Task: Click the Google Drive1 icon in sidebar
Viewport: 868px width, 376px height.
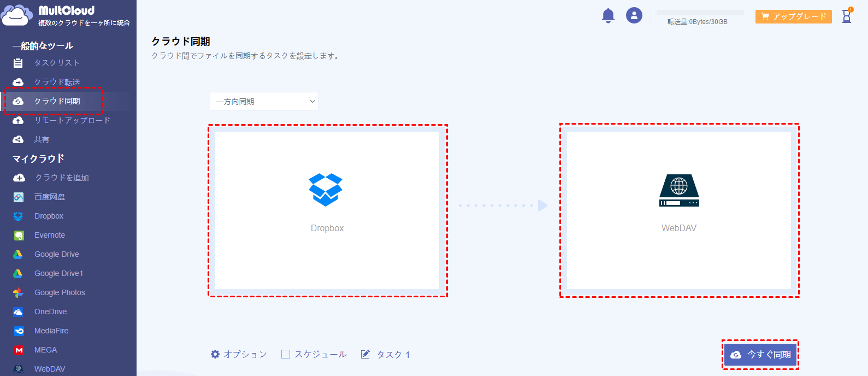Action: 18,274
